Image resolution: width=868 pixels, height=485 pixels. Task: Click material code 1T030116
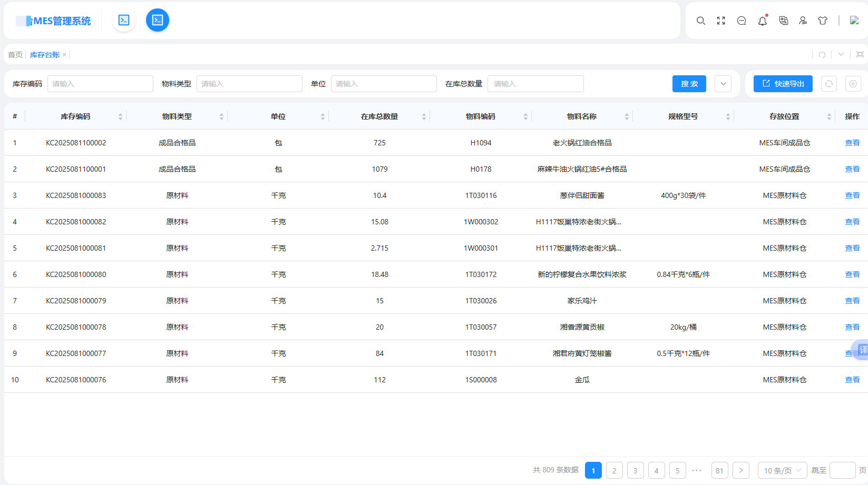tap(481, 195)
